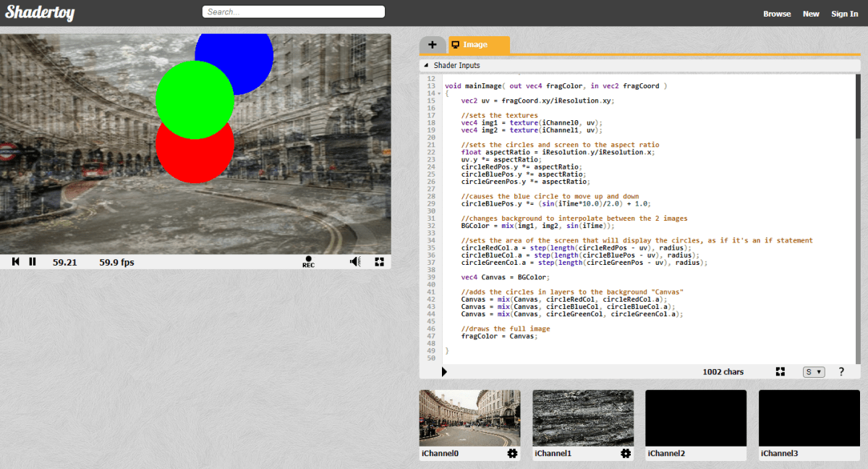Click Sign In in the header
This screenshot has height=469, width=868.
pyautogui.click(x=844, y=14)
